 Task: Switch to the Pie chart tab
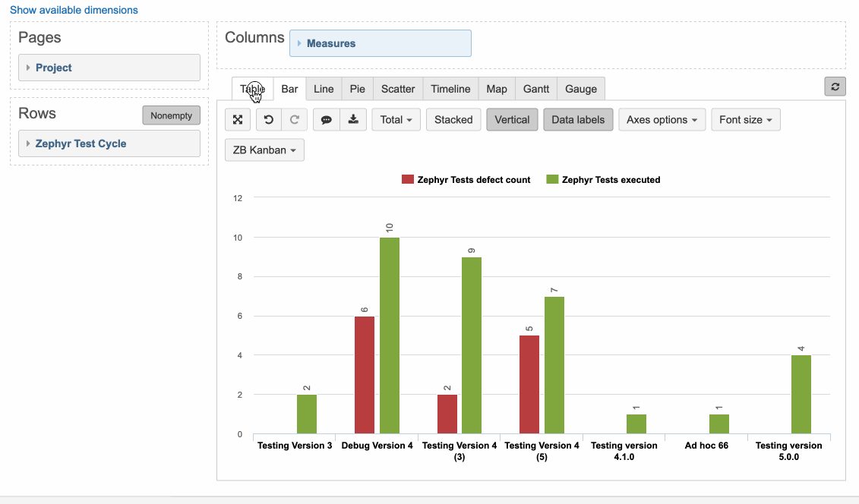pos(357,89)
